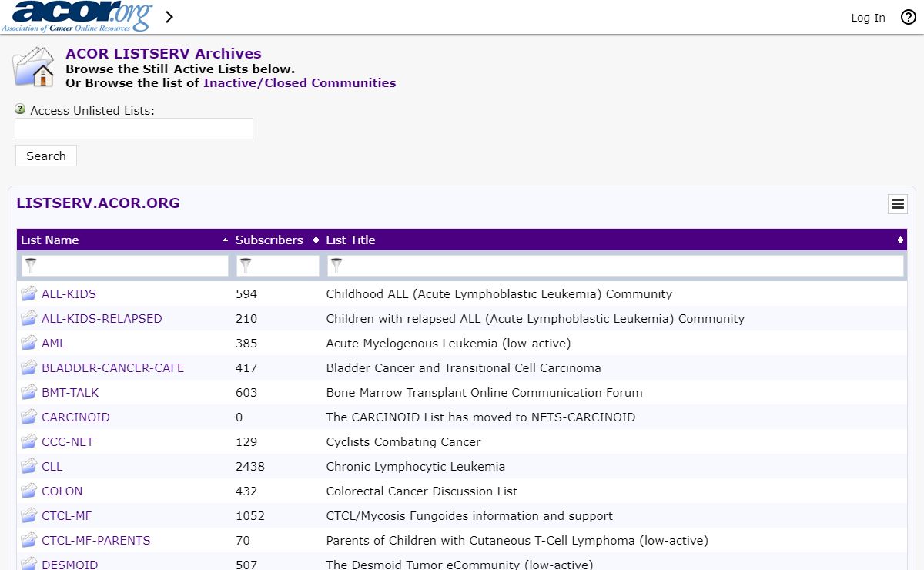Click the title 'Chronic Lymphocytic Leukemia'
Image resolution: width=924 pixels, height=570 pixels.
(416, 467)
